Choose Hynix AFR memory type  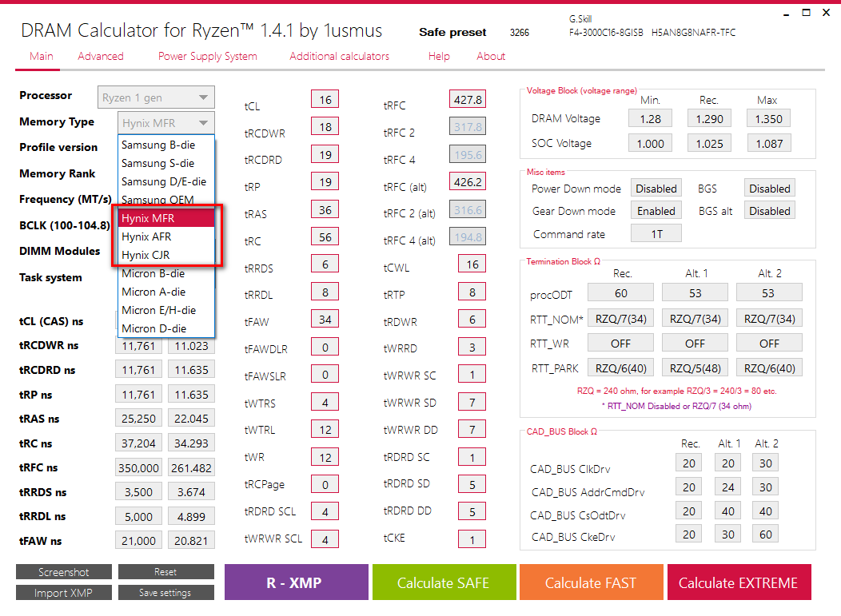166,236
